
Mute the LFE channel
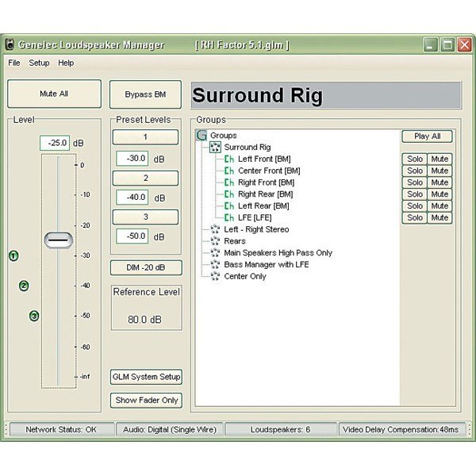[440, 217]
